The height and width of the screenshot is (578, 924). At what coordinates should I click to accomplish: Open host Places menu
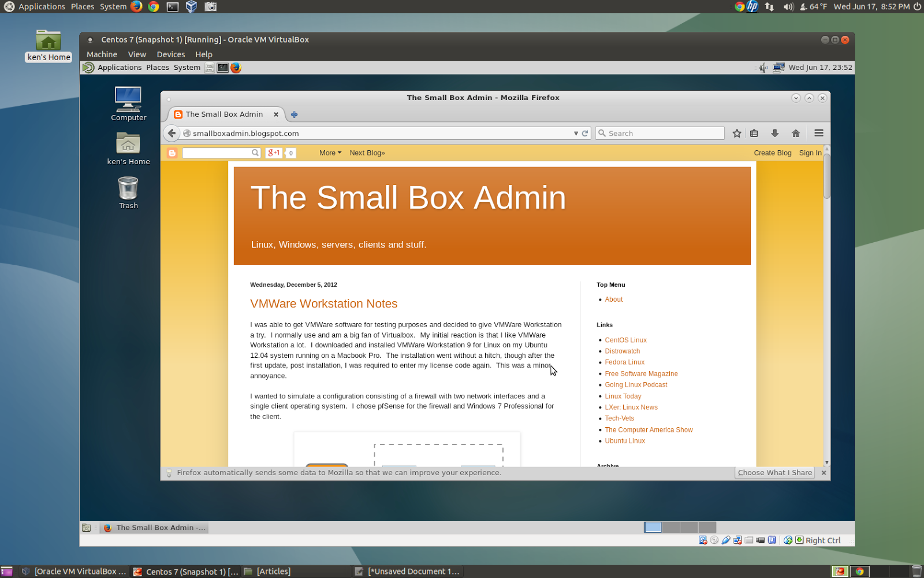point(83,6)
